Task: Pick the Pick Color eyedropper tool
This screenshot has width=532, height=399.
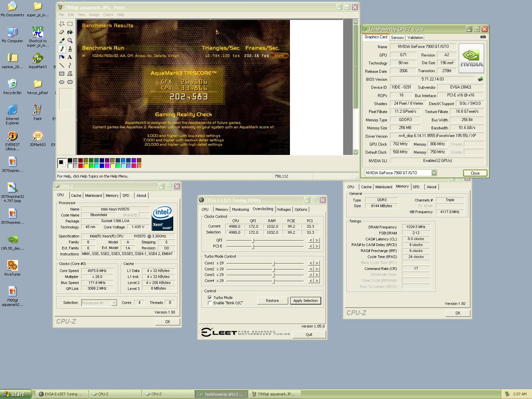Action: point(62,41)
